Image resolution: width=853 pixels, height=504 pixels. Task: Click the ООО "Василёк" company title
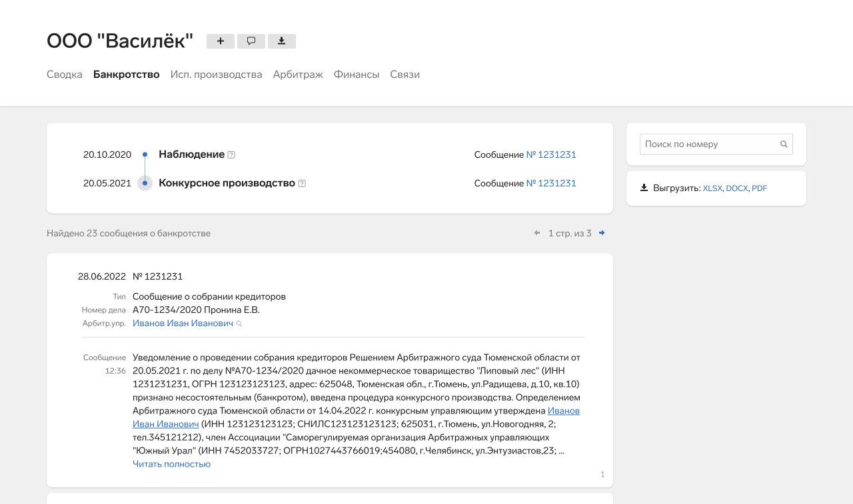[x=120, y=41]
